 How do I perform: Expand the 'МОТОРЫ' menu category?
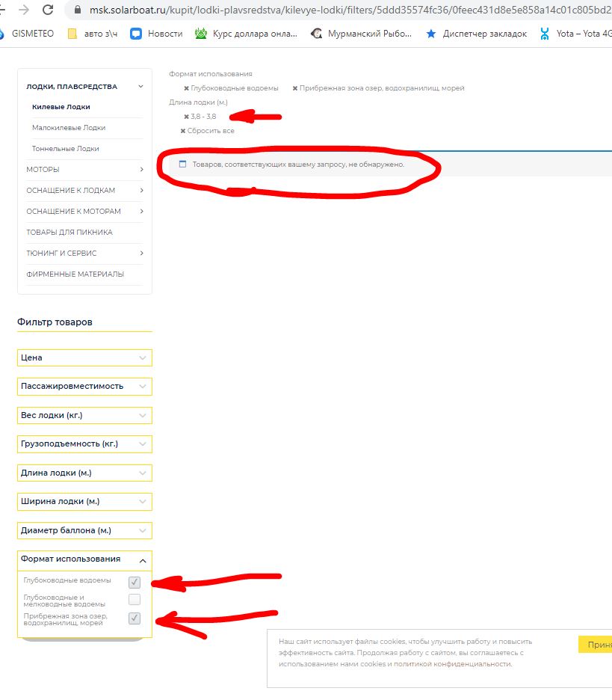(x=84, y=170)
